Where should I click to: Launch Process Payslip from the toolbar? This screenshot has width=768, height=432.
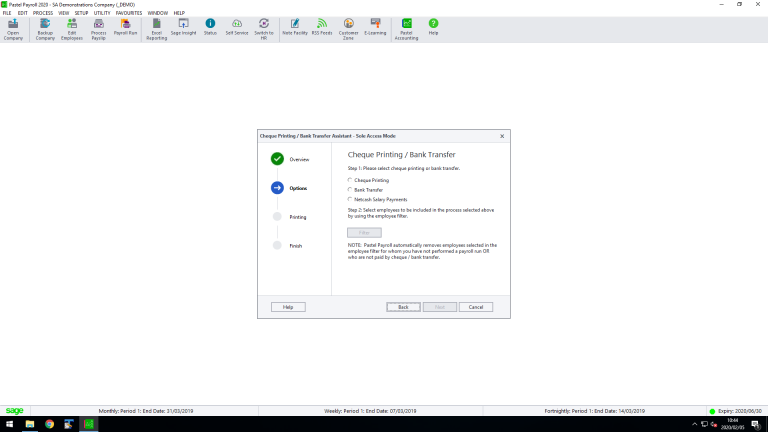coord(98,29)
